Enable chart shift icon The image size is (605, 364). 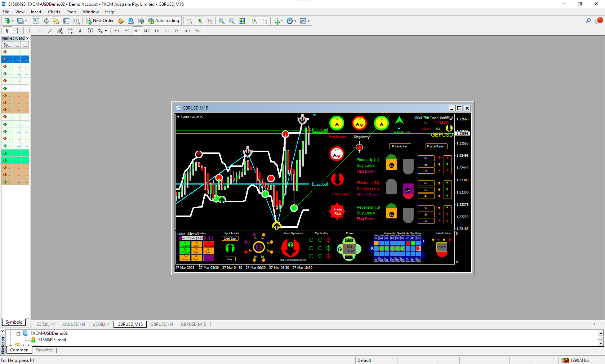pyautogui.click(x=264, y=21)
